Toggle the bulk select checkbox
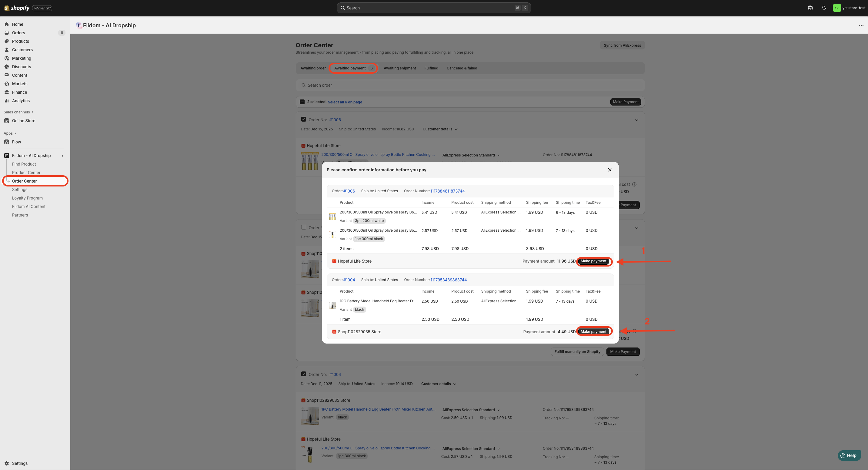868x470 pixels. click(x=302, y=102)
